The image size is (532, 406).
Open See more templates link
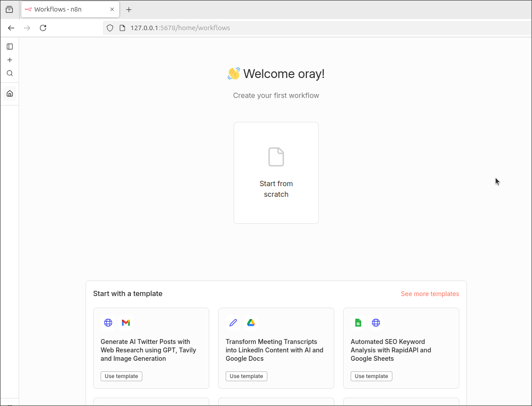pos(430,294)
